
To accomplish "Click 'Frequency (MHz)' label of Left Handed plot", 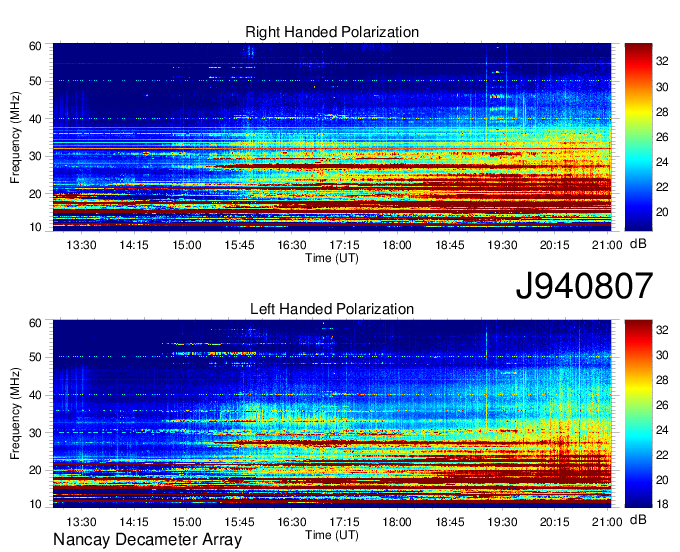I will point(15,414).
